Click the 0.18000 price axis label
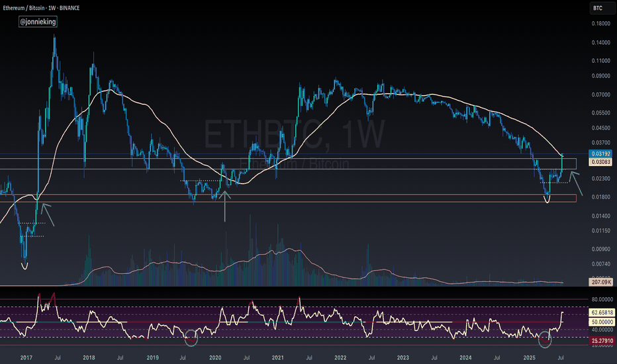 point(601,24)
